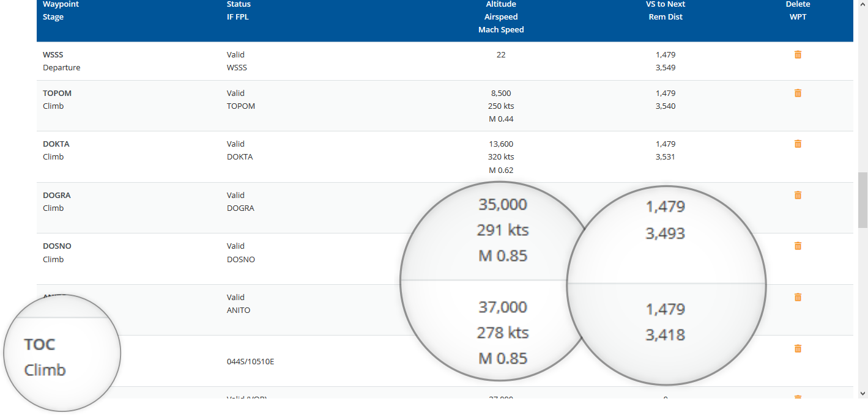
Task: Click the Status column header
Action: pyautogui.click(x=239, y=4)
